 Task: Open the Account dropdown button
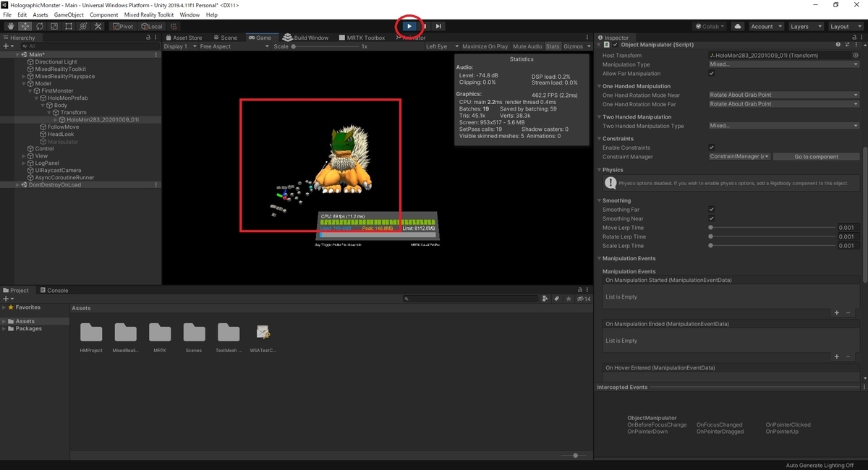click(765, 26)
